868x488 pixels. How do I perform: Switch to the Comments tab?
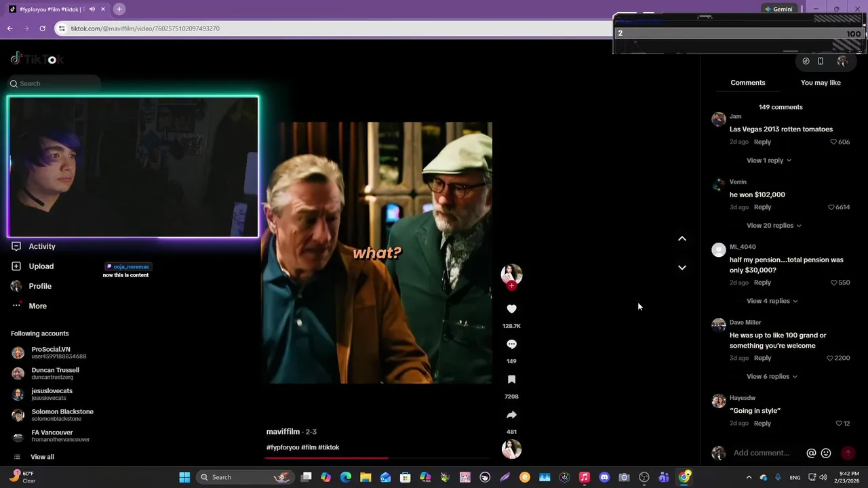[748, 83]
